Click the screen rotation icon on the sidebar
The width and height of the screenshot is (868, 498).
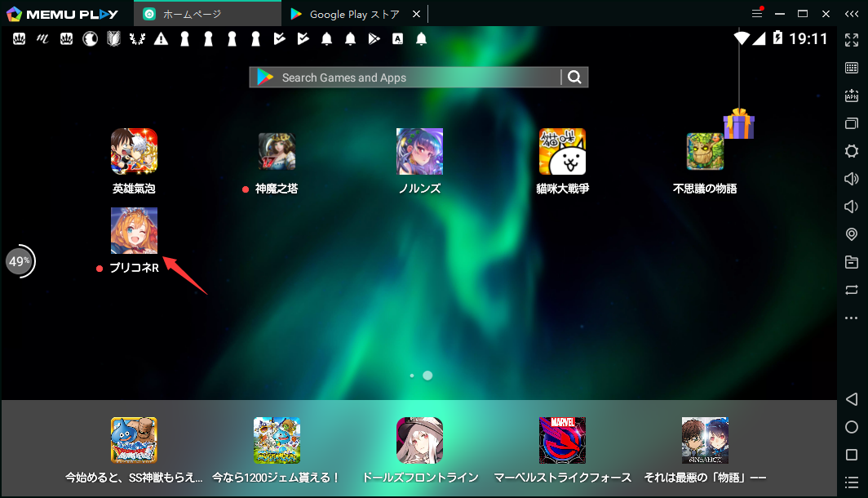pos(852,291)
